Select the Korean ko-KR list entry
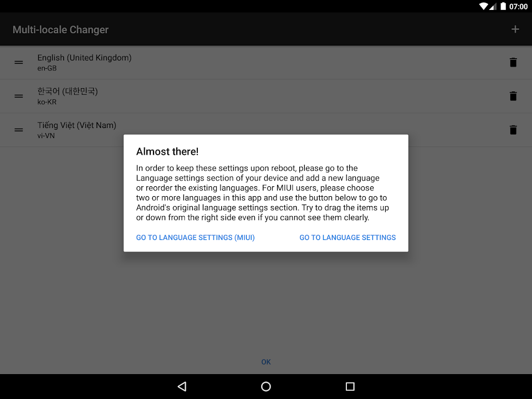The image size is (532, 399). [x=68, y=96]
